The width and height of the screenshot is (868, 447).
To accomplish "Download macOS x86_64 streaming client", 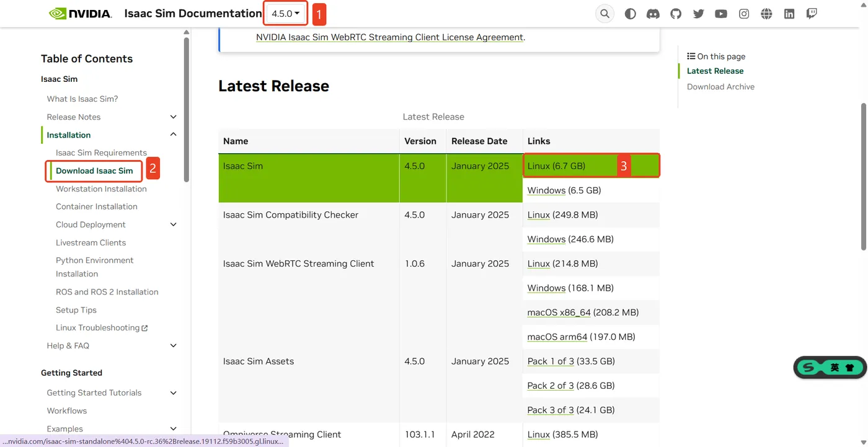I will [559, 312].
